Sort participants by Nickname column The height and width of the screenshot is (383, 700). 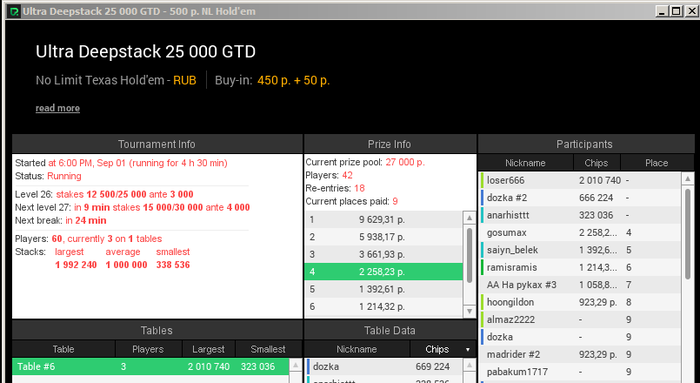click(x=525, y=163)
